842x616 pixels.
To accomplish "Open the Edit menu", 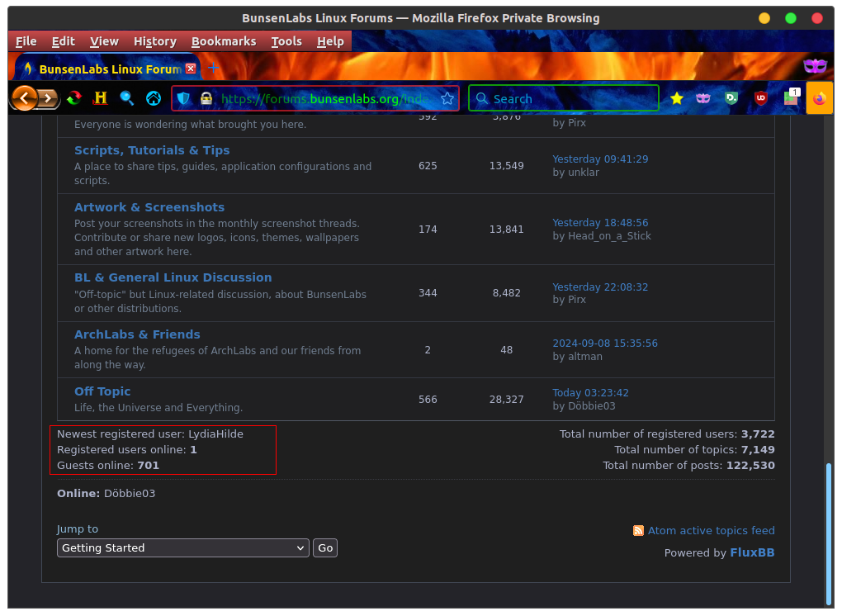I will pyautogui.click(x=64, y=41).
